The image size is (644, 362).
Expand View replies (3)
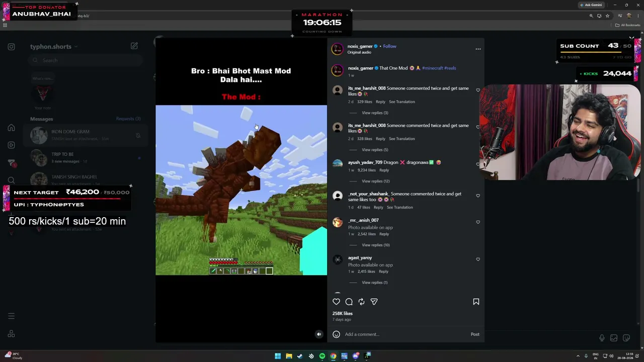click(x=375, y=113)
